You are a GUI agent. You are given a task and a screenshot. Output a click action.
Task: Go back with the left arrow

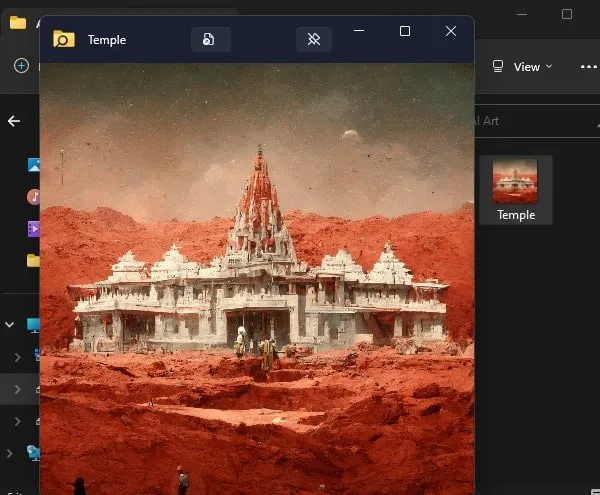click(x=14, y=121)
